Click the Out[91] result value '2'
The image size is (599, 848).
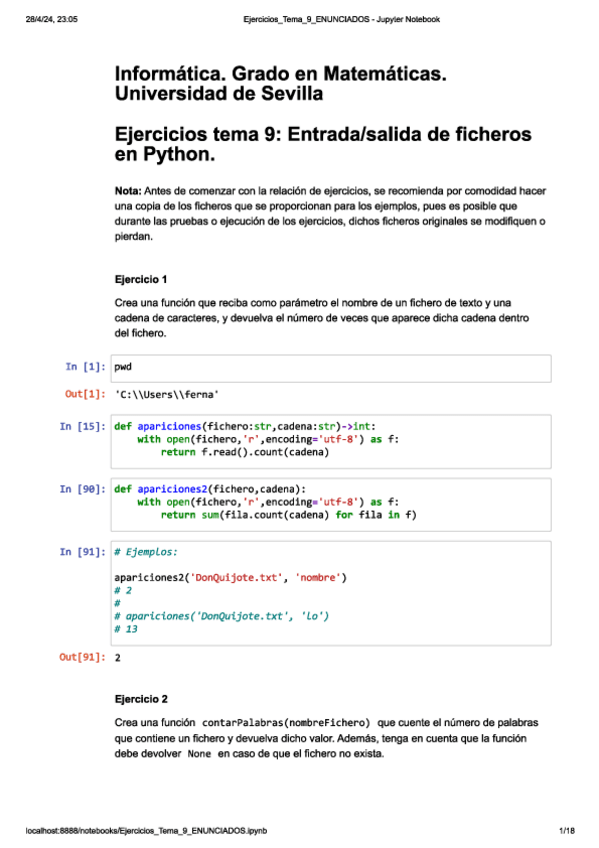(117, 658)
